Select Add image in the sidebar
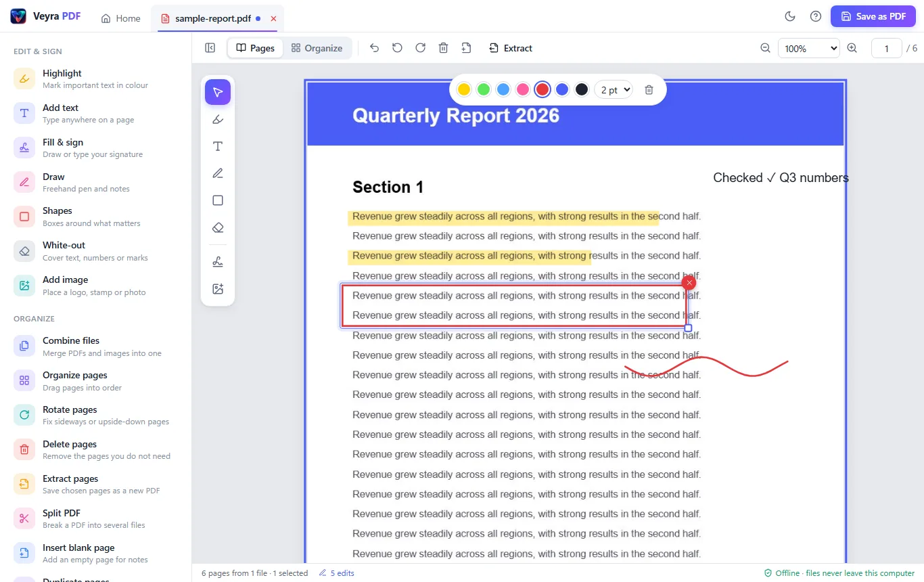 (95, 286)
